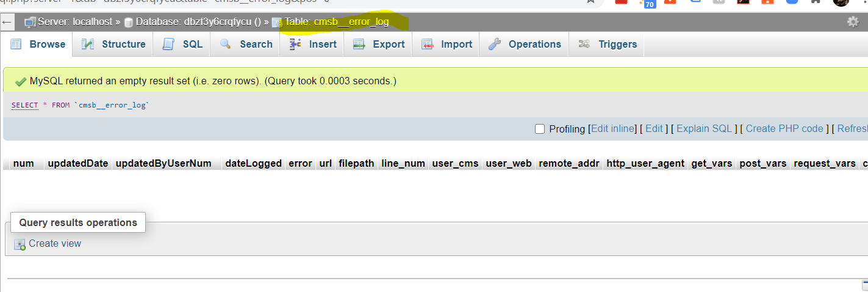The width and height of the screenshot is (868, 292).
Task: Click the database icon in the breadcrumb
Action: [128, 22]
